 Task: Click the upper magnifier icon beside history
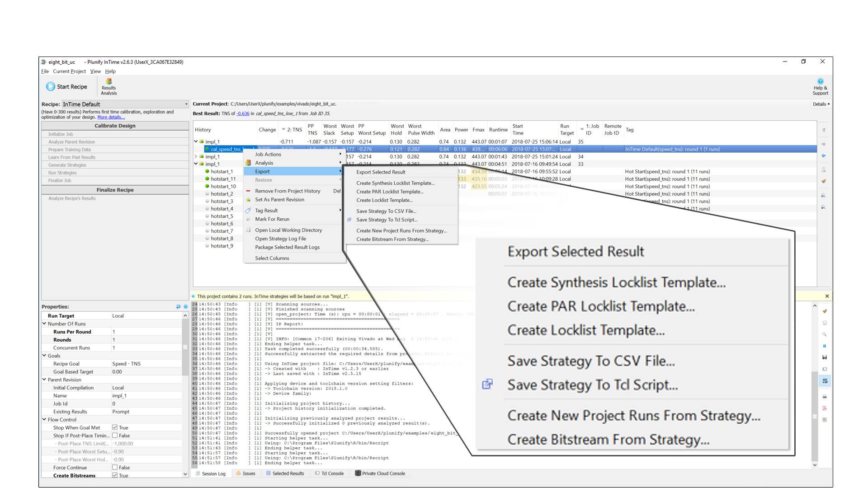824,196
